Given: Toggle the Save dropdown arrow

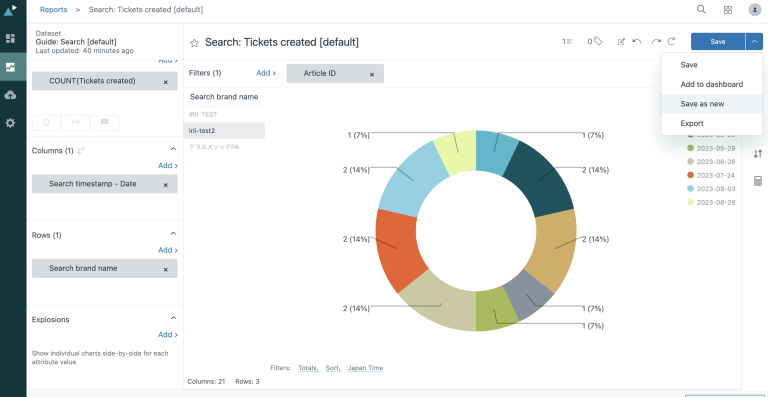Looking at the screenshot, I should coord(754,42).
